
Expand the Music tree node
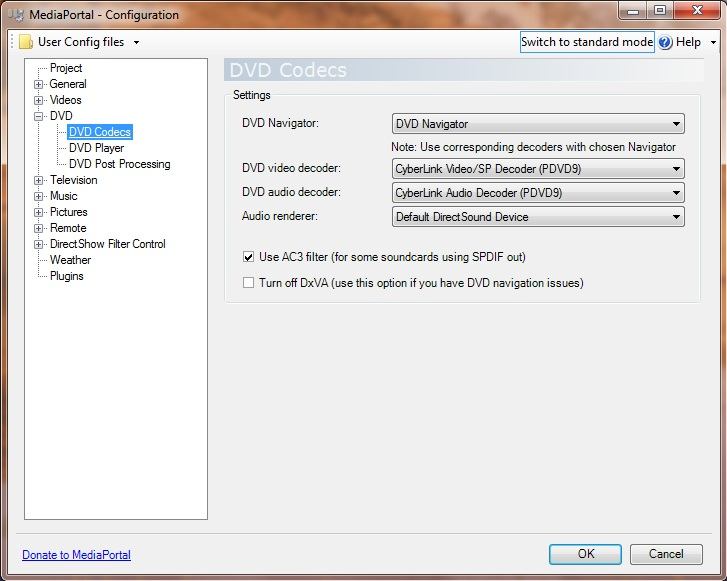click(38, 196)
